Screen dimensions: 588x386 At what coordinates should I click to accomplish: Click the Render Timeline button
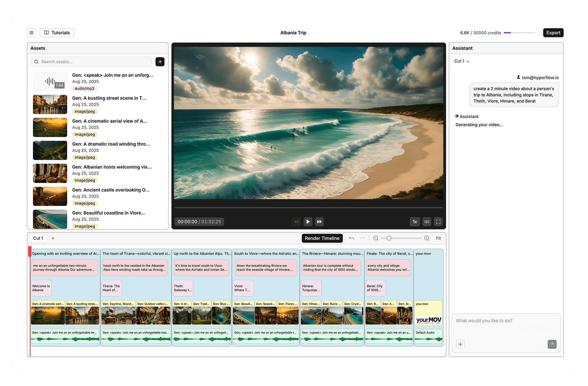[x=322, y=238]
